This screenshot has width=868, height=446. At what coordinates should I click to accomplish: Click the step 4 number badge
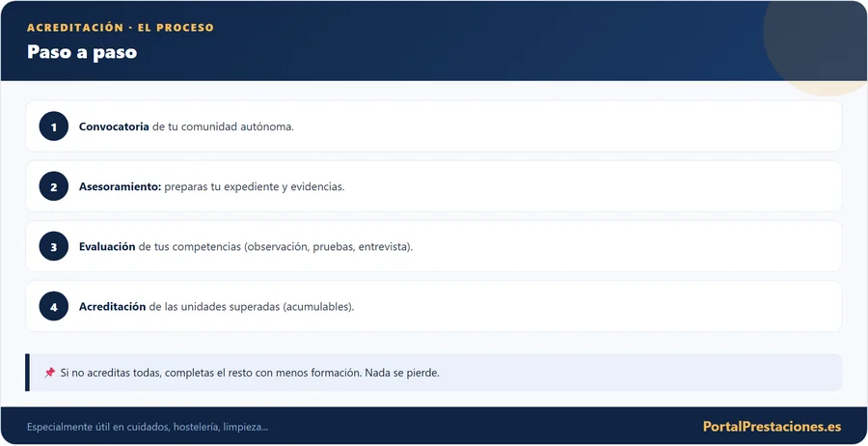(54, 306)
